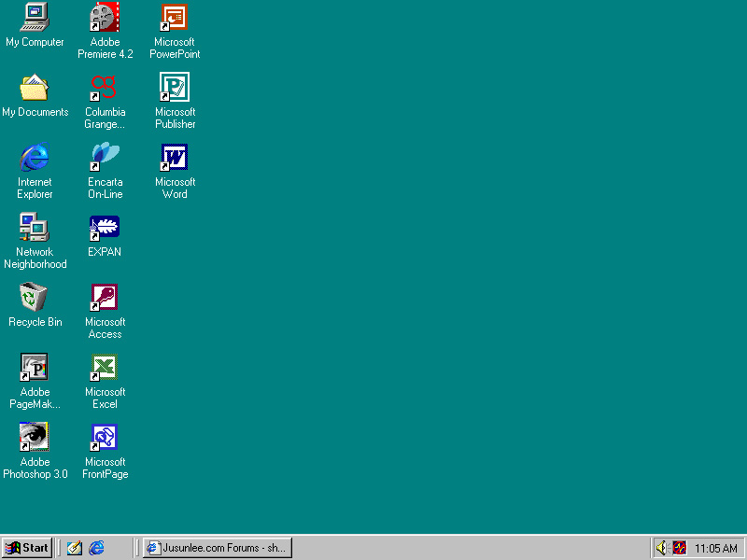Click the 11:05 AM taskbar clock
747x560 pixels.
point(716,549)
